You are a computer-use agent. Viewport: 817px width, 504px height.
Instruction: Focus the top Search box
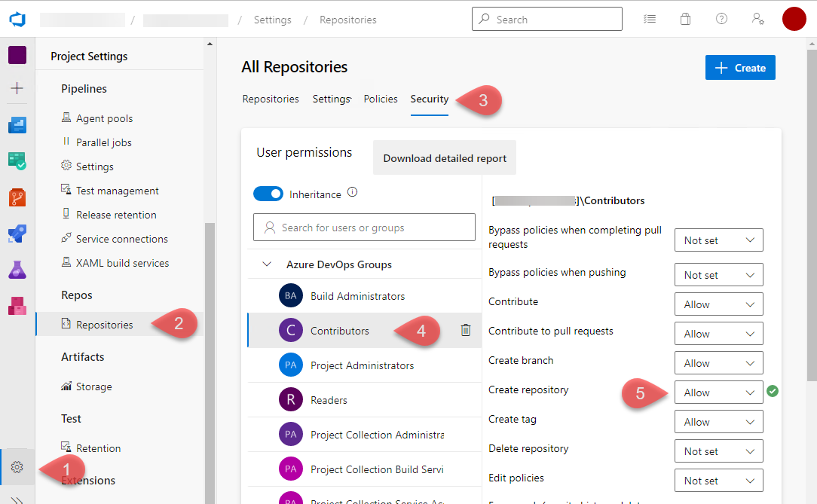tap(547, 20)
